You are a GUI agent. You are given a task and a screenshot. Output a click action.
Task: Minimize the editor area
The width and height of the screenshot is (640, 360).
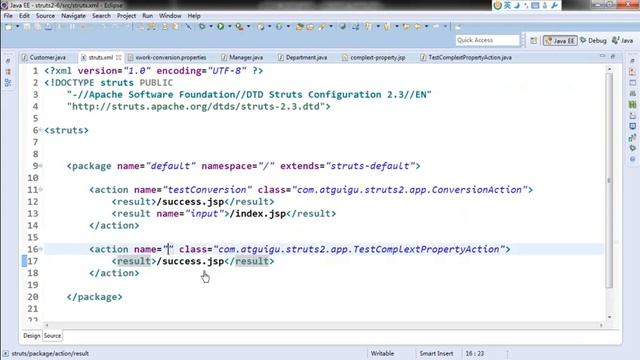(602, 56)
